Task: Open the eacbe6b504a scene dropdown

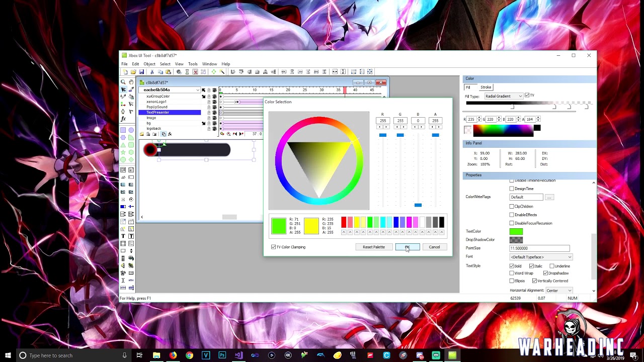Action: point(170,90)
